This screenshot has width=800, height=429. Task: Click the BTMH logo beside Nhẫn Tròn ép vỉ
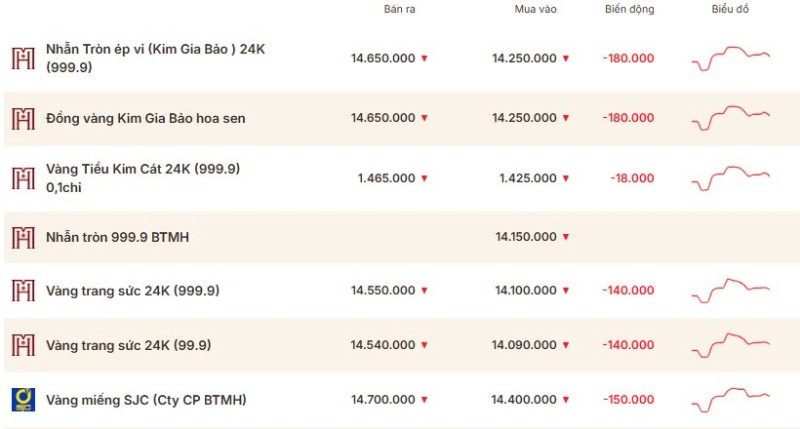click(x=23, y=58)
